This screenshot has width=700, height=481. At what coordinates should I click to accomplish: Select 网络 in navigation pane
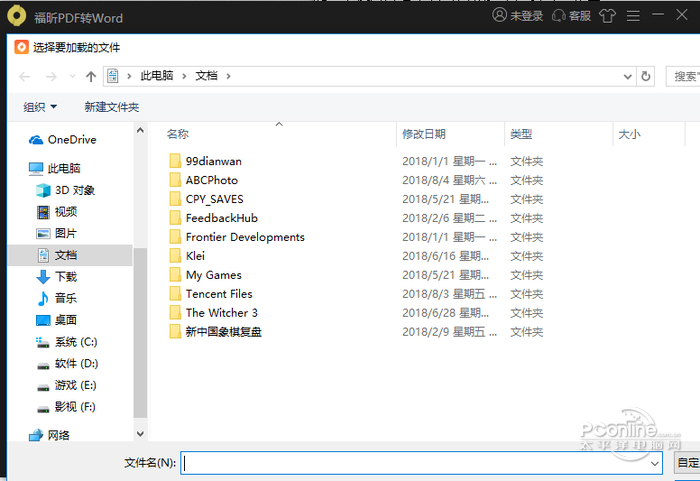[x=49, y=435]
